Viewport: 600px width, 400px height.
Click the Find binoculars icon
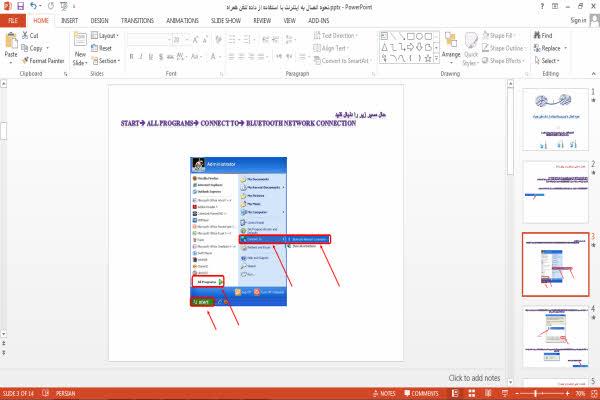click(538, 35)
